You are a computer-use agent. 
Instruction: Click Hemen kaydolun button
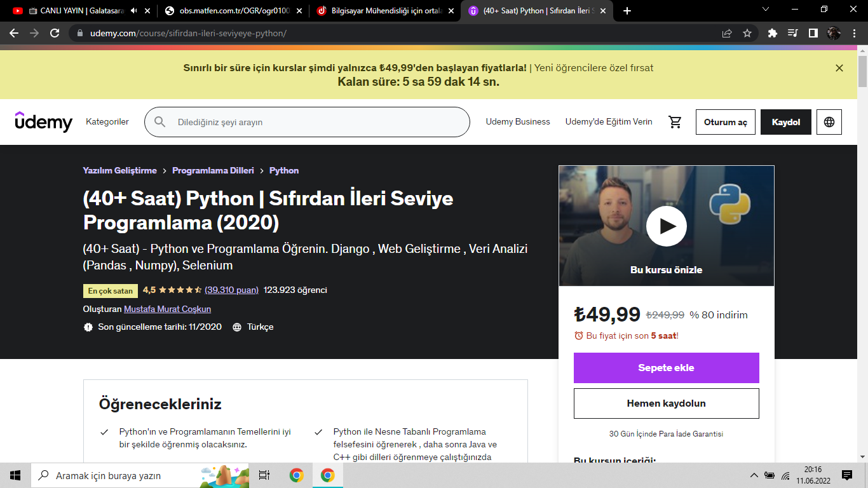point(667,403)
